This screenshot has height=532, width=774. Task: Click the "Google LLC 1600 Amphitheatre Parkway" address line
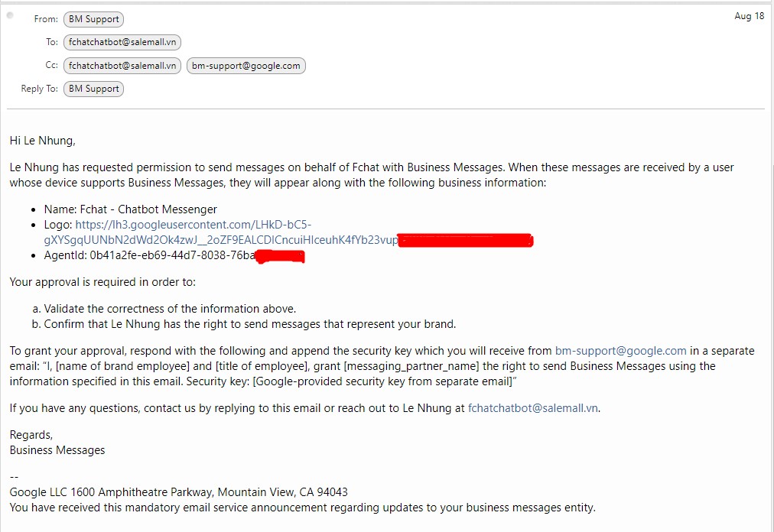pos(179,492)
